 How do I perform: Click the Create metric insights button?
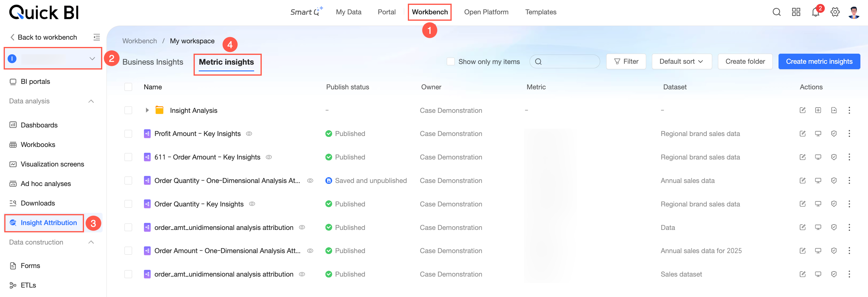pyautogui.click(x=819, y=62)
